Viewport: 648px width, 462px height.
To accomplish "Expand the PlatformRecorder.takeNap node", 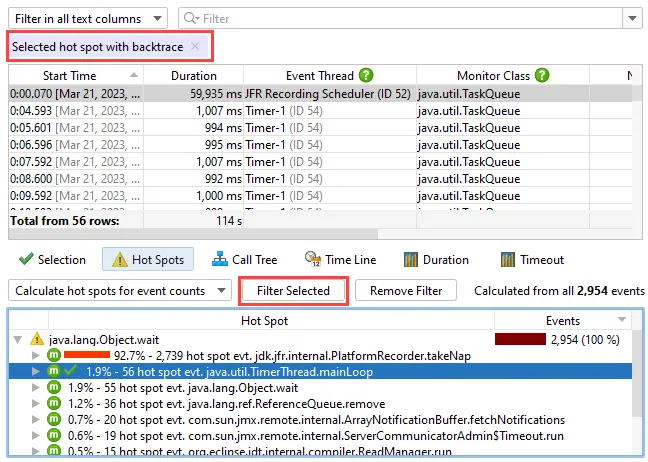I will [36, 355].
